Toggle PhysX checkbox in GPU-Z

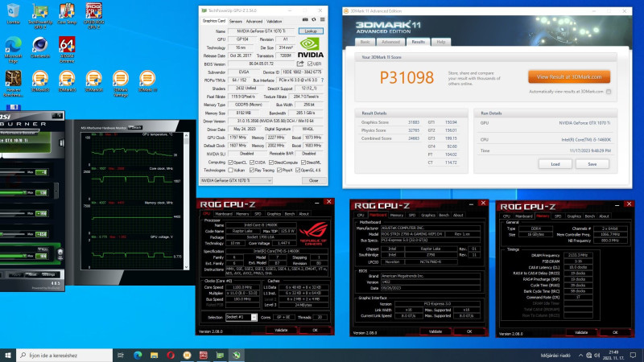pos(279,170)
